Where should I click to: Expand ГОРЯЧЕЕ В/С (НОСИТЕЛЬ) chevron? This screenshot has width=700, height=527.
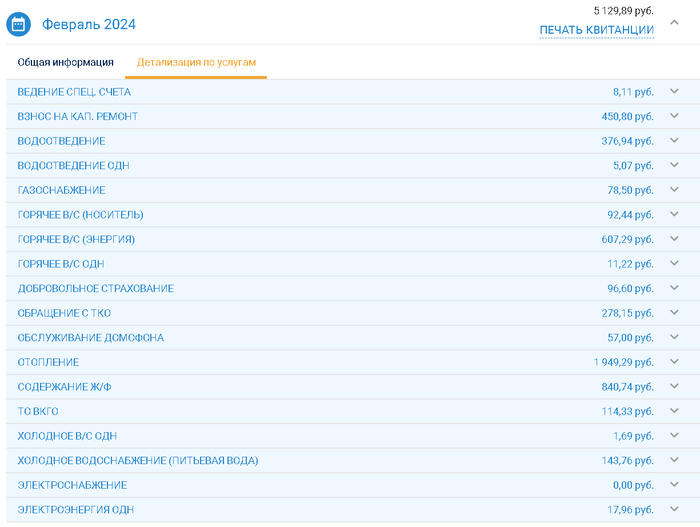[674, 214]
